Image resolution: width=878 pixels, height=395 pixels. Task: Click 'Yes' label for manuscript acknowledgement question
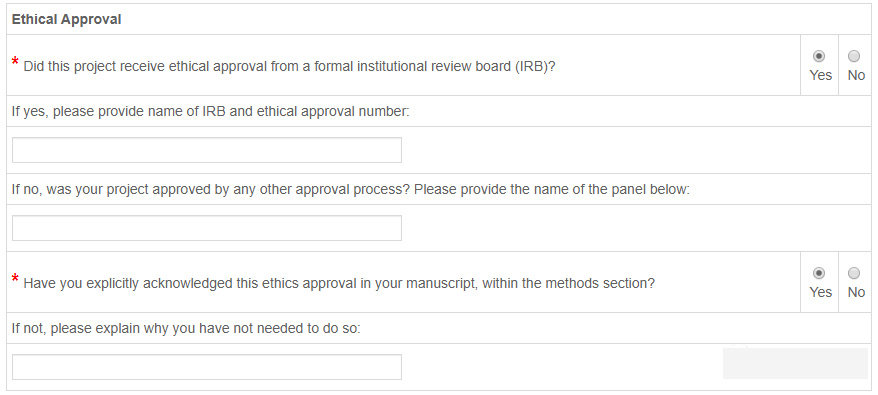click(x=820, y=292)
